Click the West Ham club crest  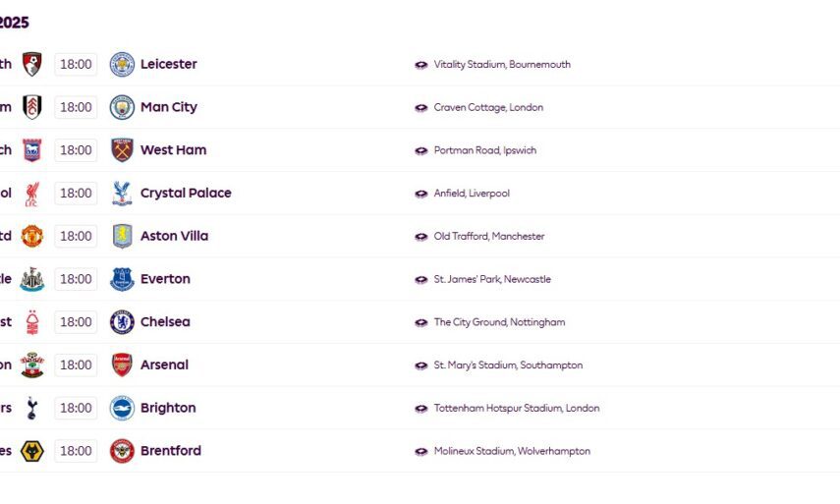coord(122,150)
